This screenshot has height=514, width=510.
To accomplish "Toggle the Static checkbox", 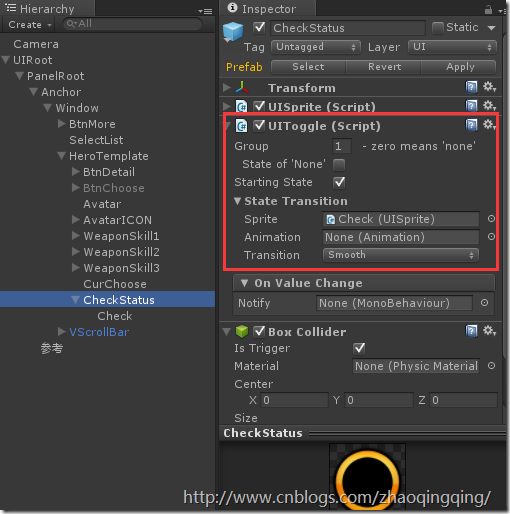I will (437, 28).
